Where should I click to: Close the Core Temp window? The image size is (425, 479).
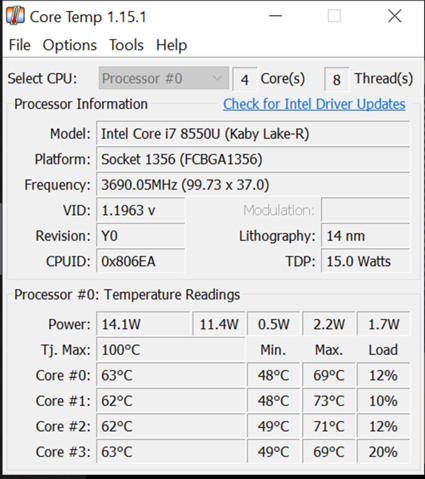click(395, 16)
